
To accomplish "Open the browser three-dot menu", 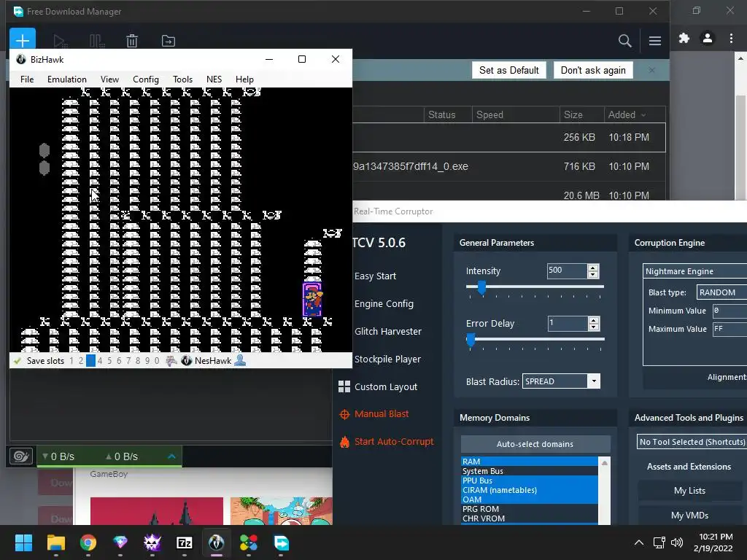I will (x=731, y=38).
